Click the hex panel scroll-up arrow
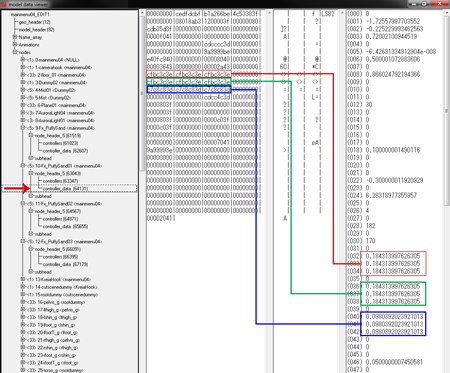The image size is (450, 373). [269, 13]
